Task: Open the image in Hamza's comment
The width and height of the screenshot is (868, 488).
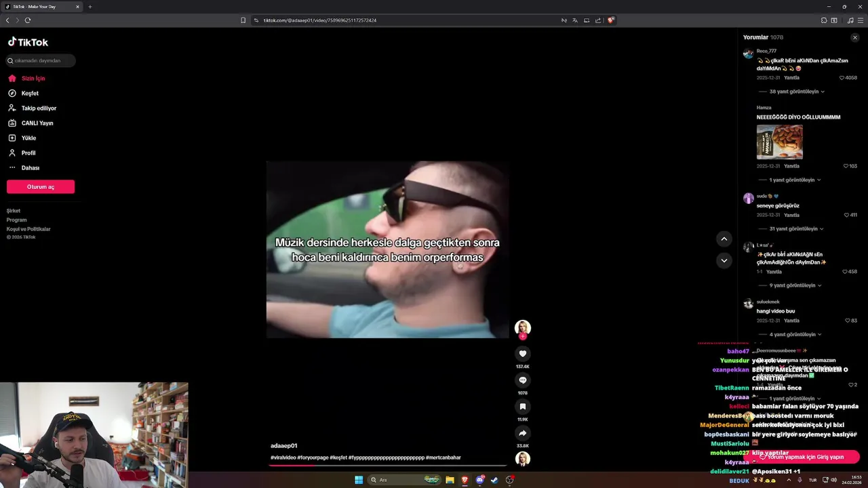Action: 780,142
